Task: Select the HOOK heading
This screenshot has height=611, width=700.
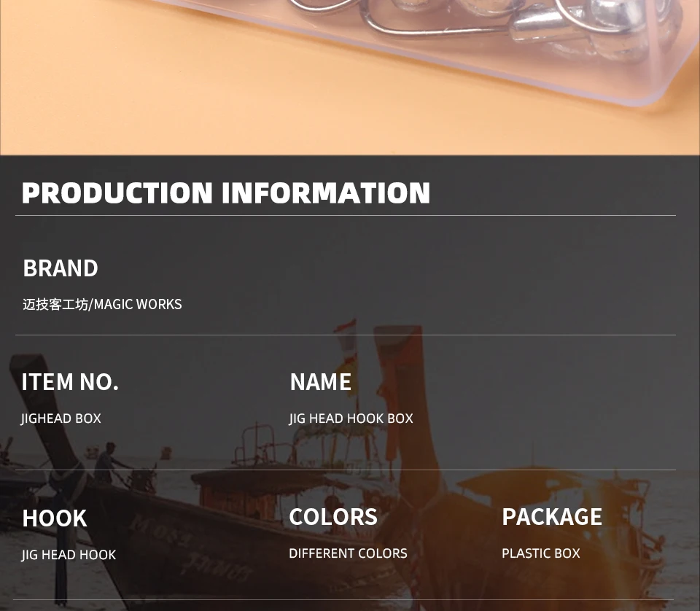Action: coord(55,518)
